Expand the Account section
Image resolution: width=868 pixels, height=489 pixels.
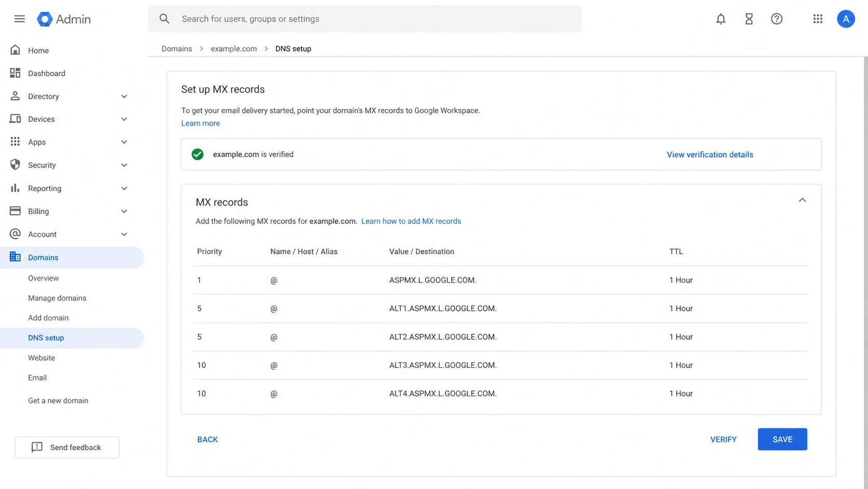(x=124, y=234)
